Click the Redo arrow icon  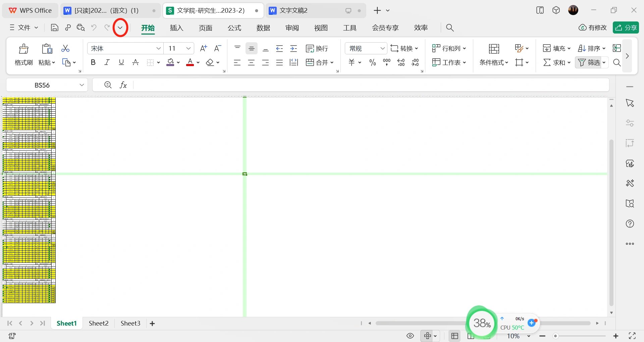(107, 28)
